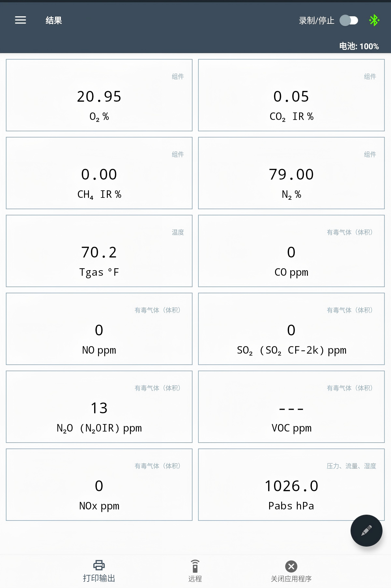This screenshot has width=391, height=588.
Task: Select the Tgas °F temperature tile
Action: (99, 251)
